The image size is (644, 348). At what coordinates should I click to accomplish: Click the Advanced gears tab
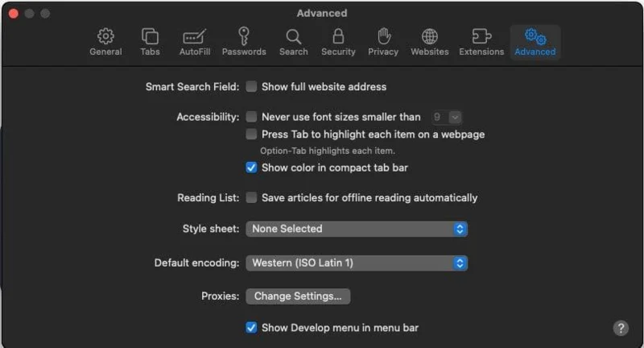(535, 42)
